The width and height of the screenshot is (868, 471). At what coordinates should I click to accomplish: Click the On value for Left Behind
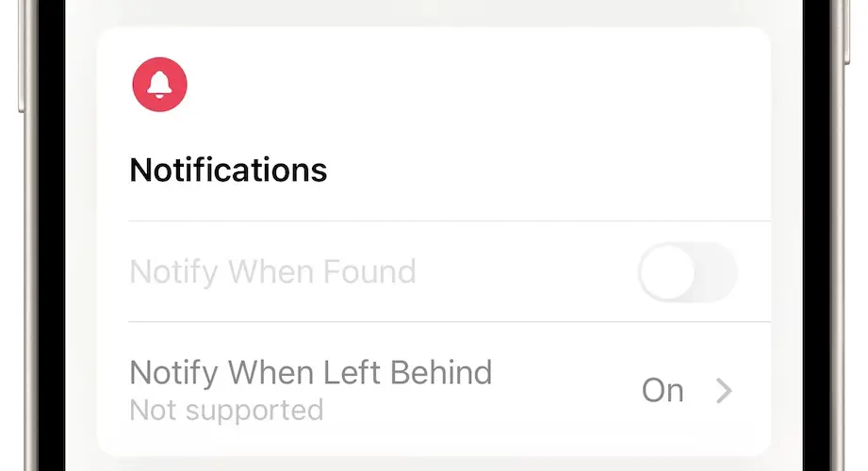(x=663, y=390)
